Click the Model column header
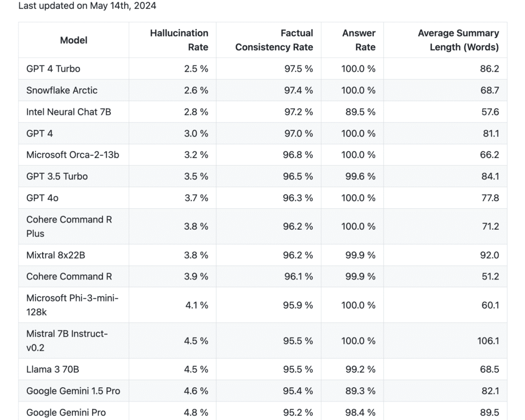Image resolution: width=525 pixels, height=420 pixels. (x=73, y=40)
